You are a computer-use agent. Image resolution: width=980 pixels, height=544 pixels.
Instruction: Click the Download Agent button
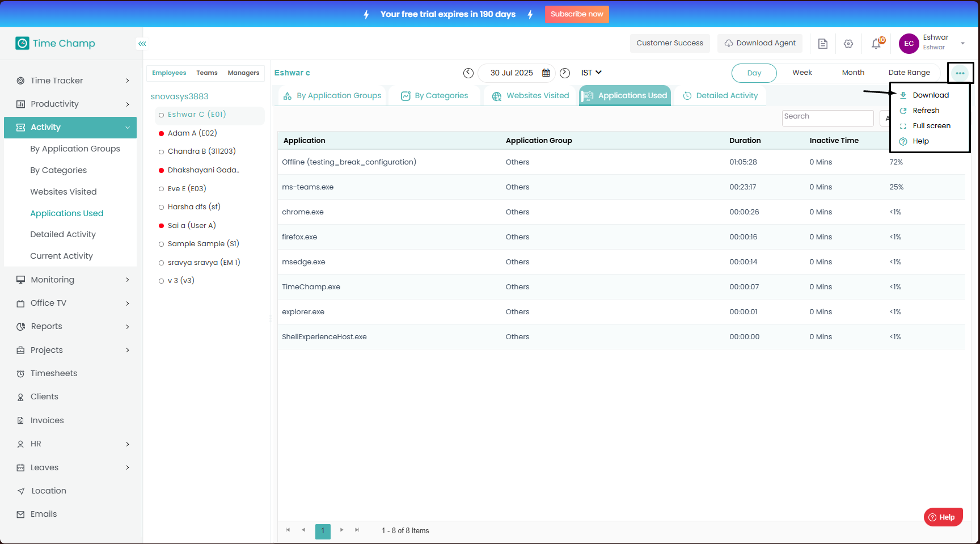click(760, 43)
